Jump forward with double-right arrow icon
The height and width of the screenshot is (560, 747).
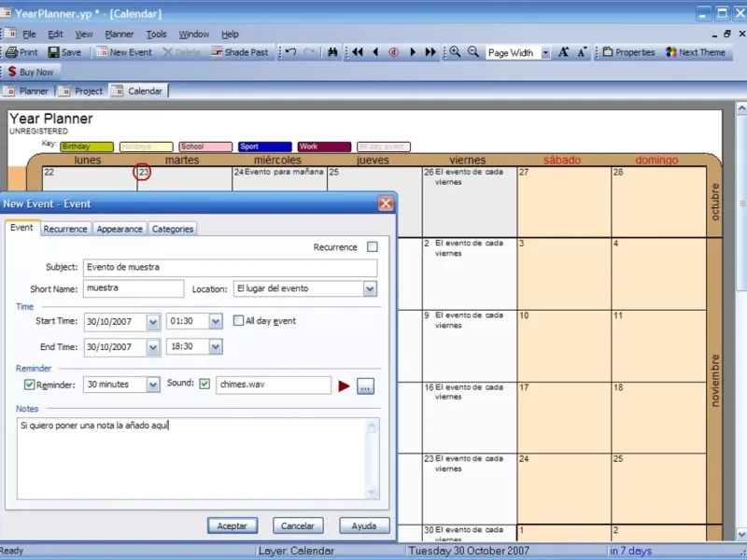(430, 52)
